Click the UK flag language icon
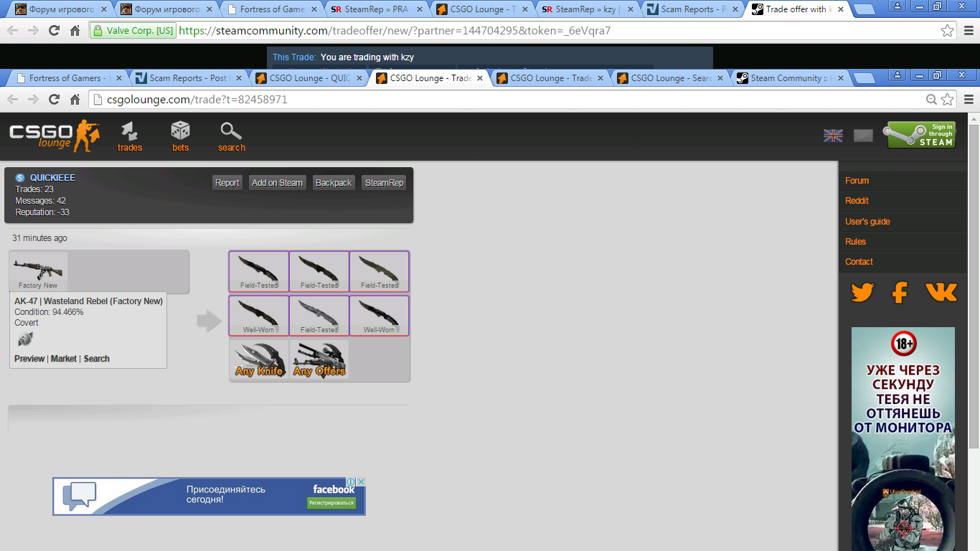Image resolution: width=980 pixels, height=551 pixels. 833,136
